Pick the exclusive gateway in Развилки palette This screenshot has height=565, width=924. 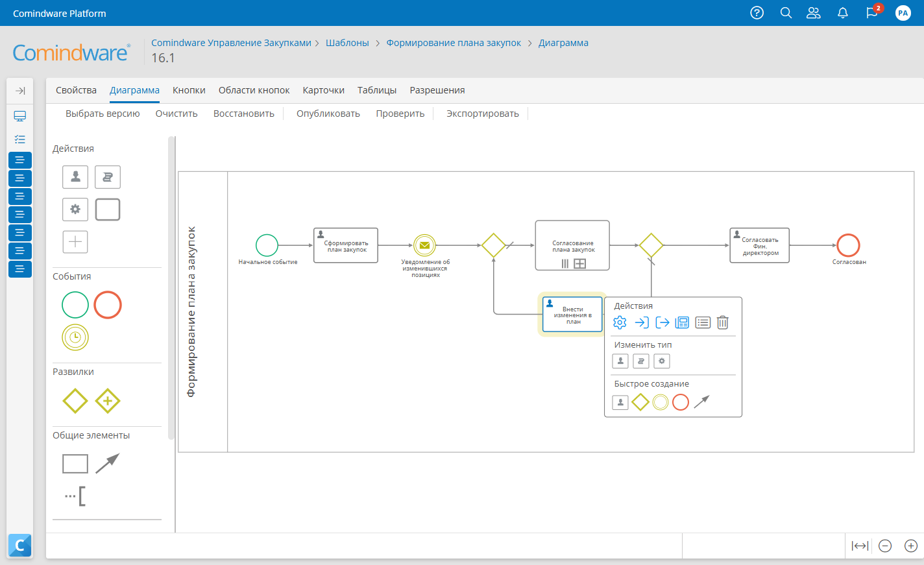coord(75,401)
